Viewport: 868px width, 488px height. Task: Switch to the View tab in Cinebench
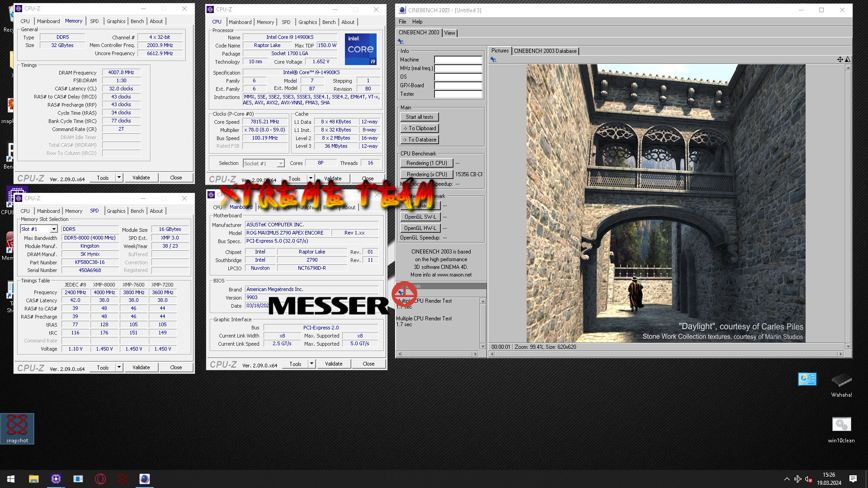tap(449, 33)
